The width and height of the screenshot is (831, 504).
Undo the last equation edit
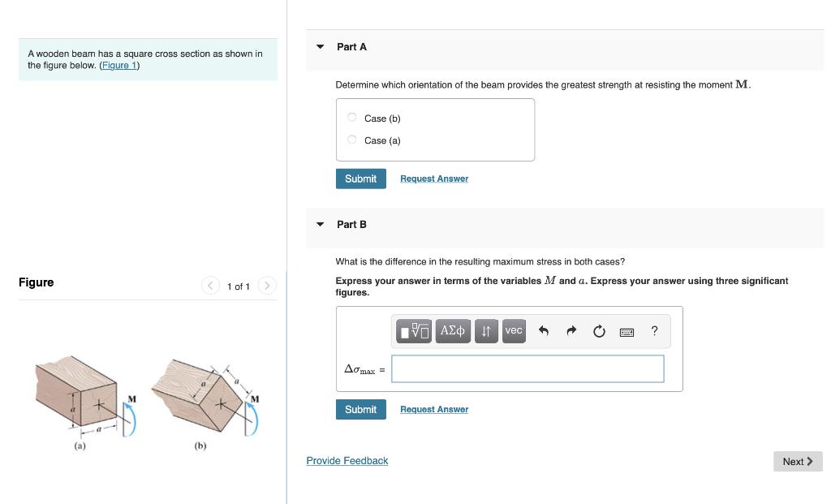click(x=544, y=331)
